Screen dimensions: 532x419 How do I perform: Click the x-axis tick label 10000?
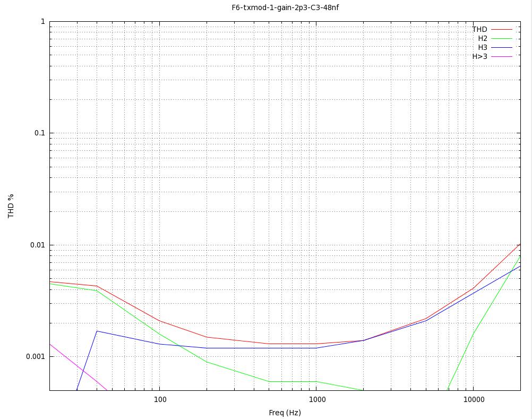click(474, 400)
